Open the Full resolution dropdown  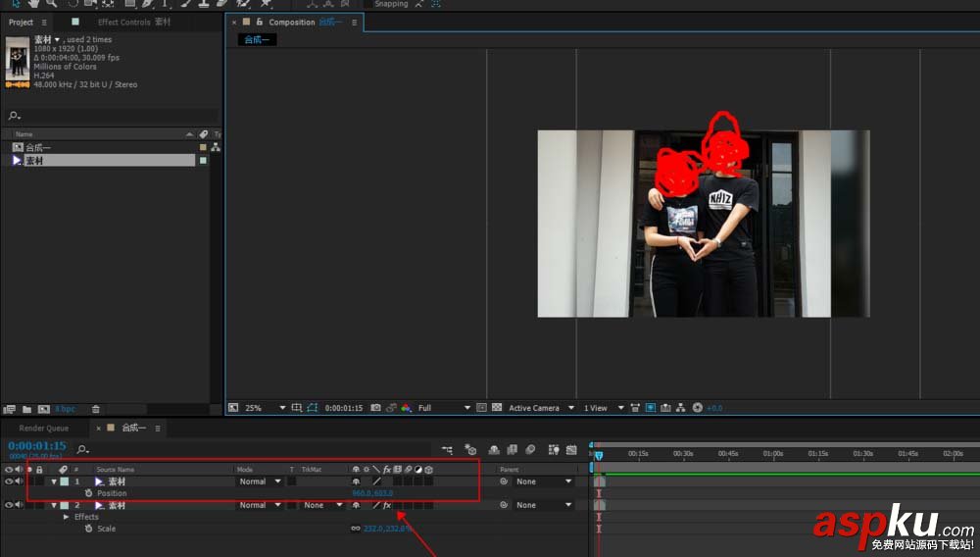coord(466,408)
